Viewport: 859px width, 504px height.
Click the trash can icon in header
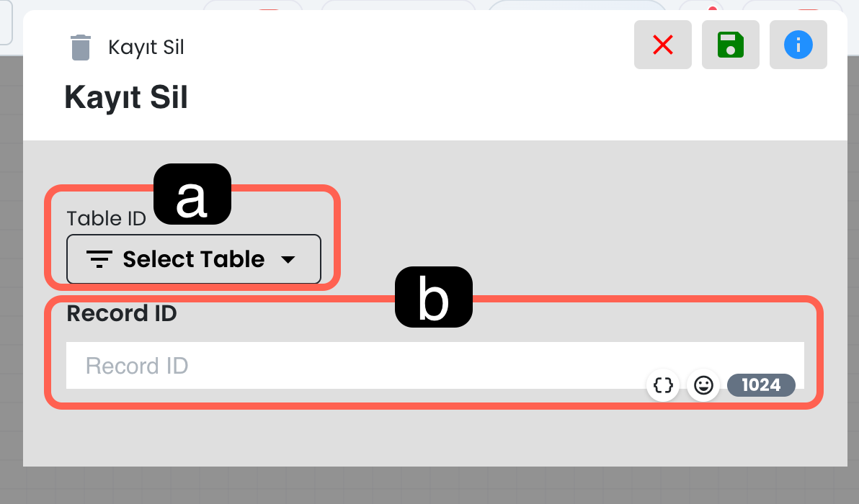pyautogui.click(x=81, y=48)
